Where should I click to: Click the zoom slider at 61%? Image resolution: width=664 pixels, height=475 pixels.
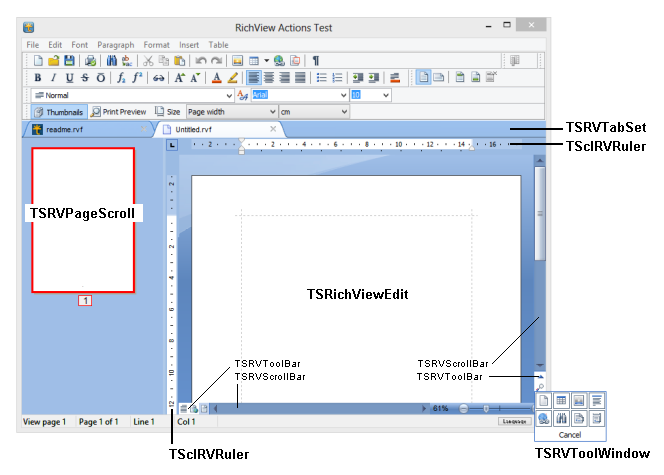pos(486,409)
